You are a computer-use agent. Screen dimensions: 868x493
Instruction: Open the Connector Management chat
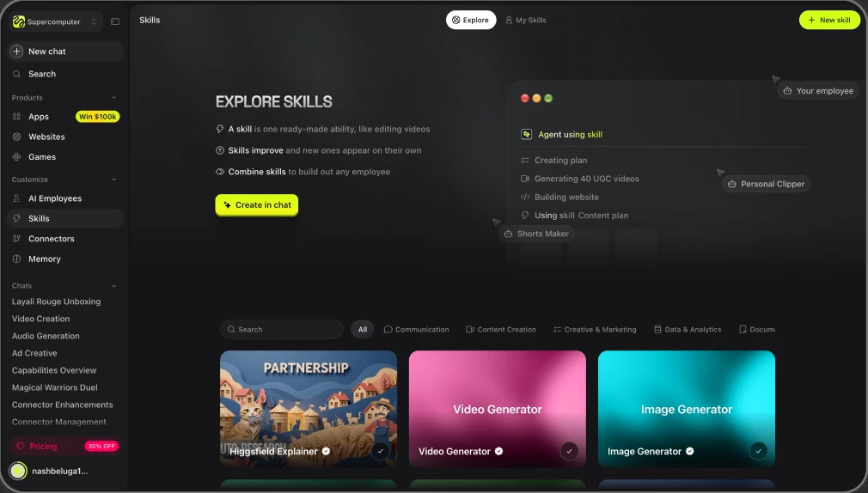click(x=59, y=422)
